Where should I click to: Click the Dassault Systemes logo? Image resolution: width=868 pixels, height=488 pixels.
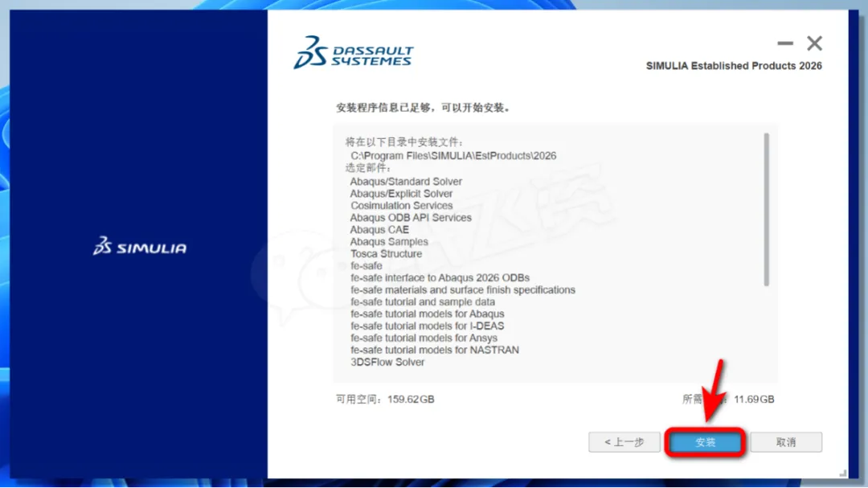tap(353, 52)
